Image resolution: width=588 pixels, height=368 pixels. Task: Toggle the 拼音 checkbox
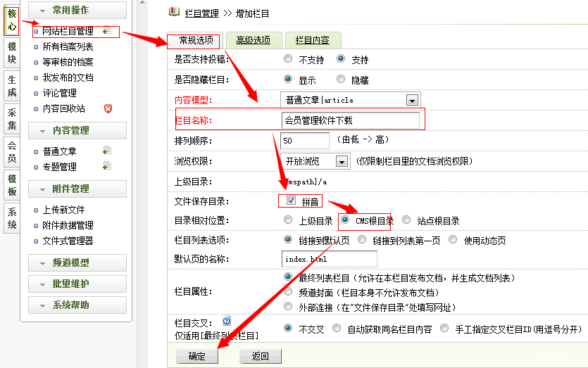(x=291, y=201)
